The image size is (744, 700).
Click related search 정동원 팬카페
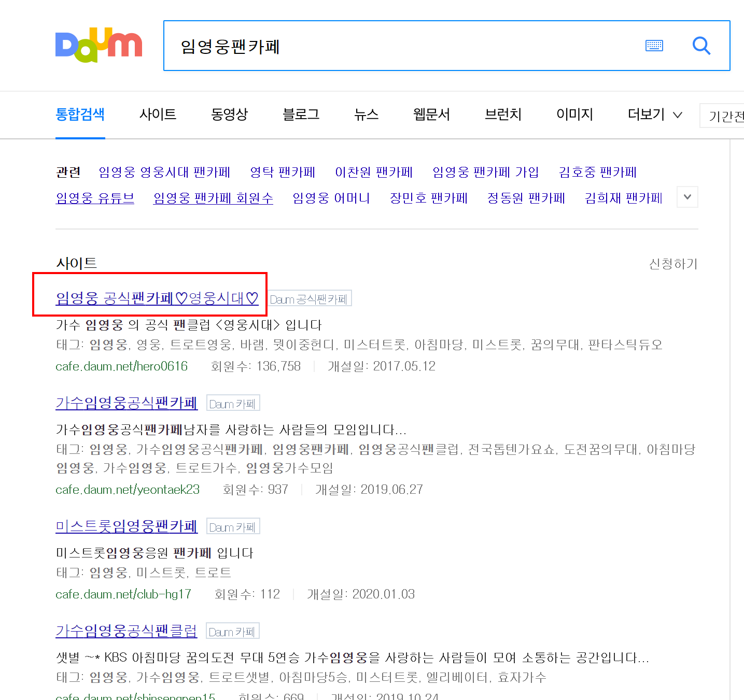(526, 198)
